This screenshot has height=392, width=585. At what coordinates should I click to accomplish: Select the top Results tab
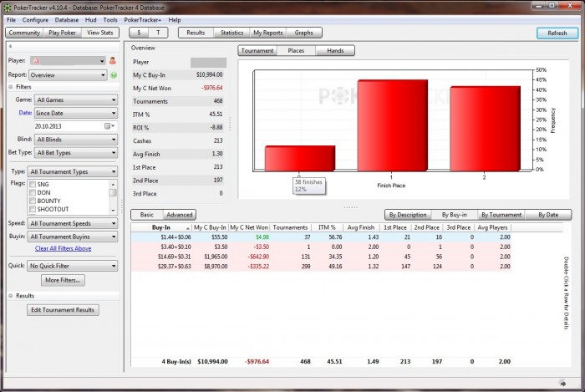(x=196, y=33)
